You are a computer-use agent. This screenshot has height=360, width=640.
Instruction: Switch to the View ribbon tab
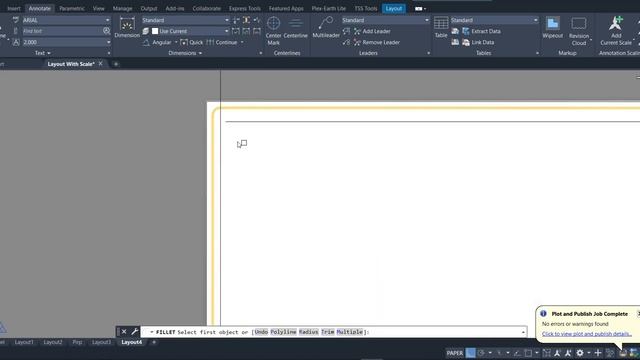pyautogui.click(x=98, y=8)
